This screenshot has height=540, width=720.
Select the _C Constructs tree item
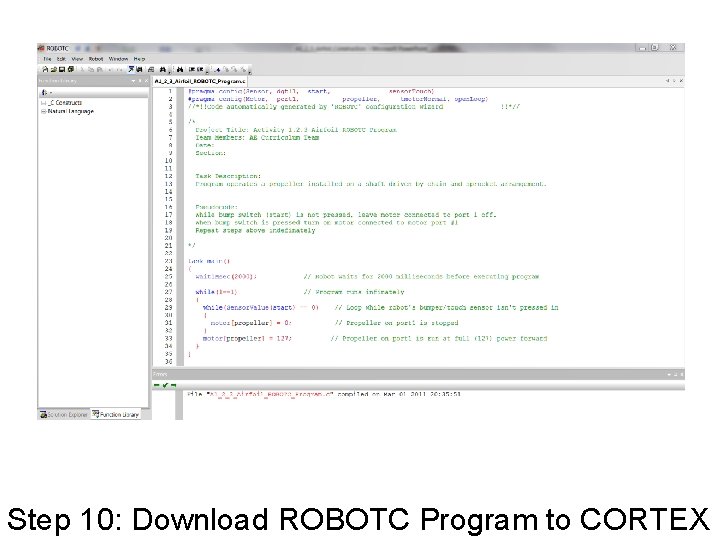(65, 103)
